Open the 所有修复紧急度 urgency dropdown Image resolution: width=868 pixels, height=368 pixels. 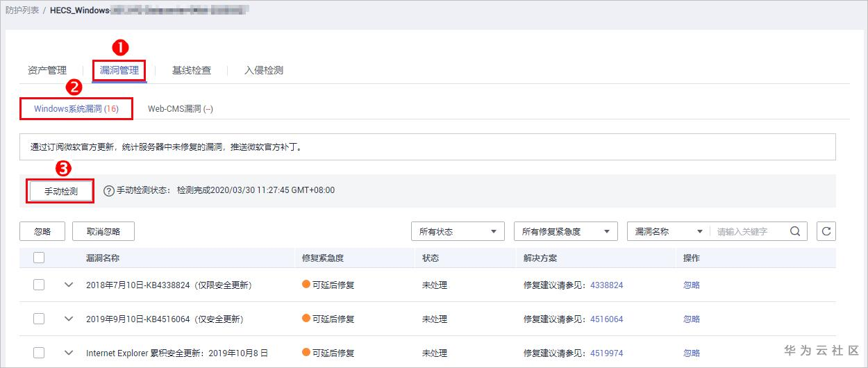click(565, 232)
